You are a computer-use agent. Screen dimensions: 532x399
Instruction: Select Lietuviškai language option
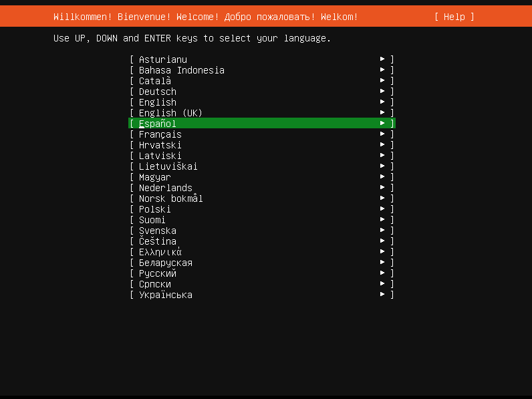coord(168,166)
